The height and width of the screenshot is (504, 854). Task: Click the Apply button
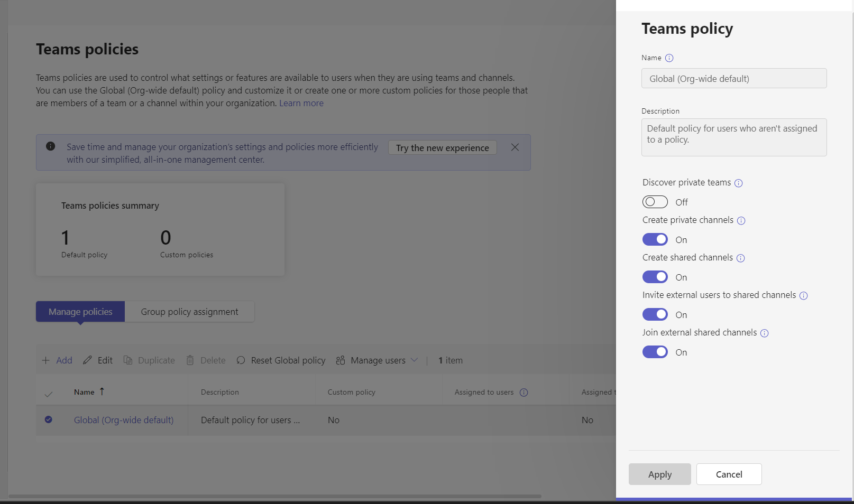tap(660, 474)
